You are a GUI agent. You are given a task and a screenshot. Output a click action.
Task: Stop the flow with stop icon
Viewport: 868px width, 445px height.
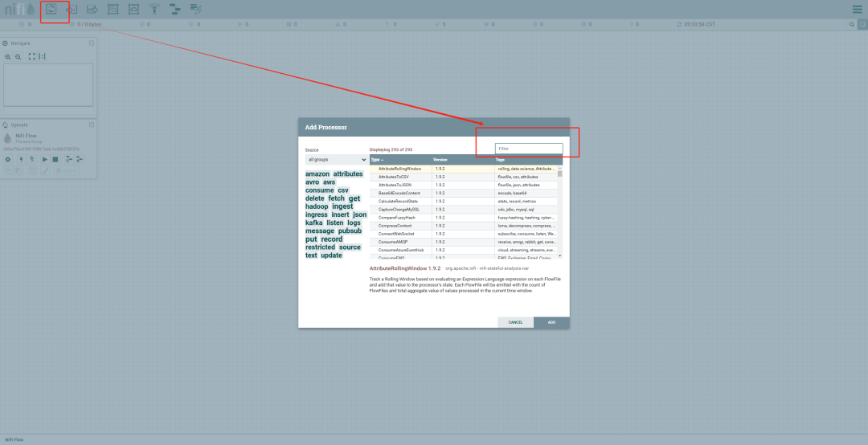[x=55, y=159]
